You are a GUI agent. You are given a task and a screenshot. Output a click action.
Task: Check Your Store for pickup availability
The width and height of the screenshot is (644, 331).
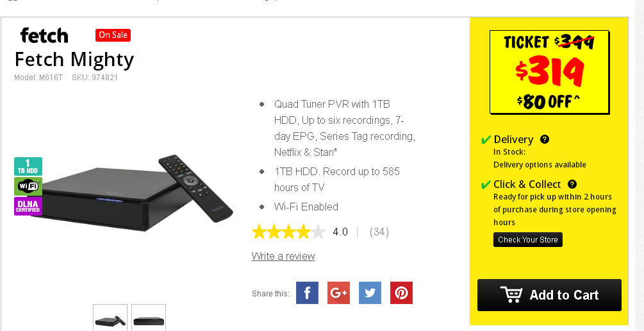[528, 240]
